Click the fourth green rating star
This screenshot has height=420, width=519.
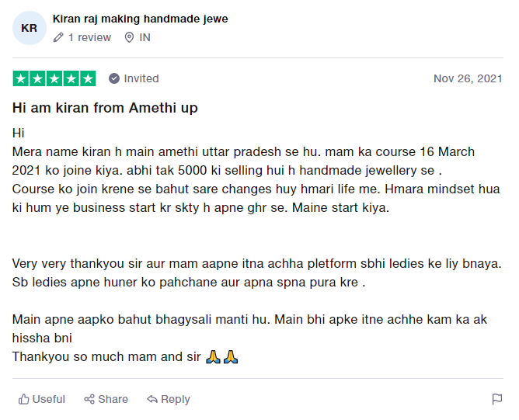point(71,78)
